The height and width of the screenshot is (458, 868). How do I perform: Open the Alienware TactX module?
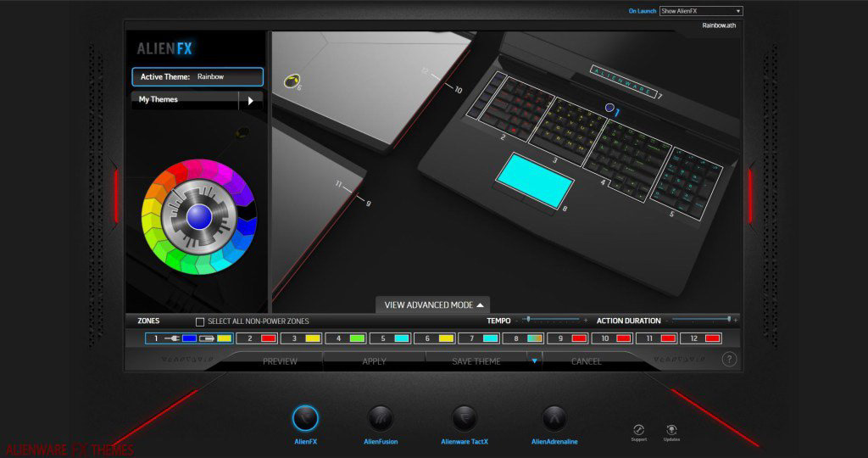coord(464,418)
